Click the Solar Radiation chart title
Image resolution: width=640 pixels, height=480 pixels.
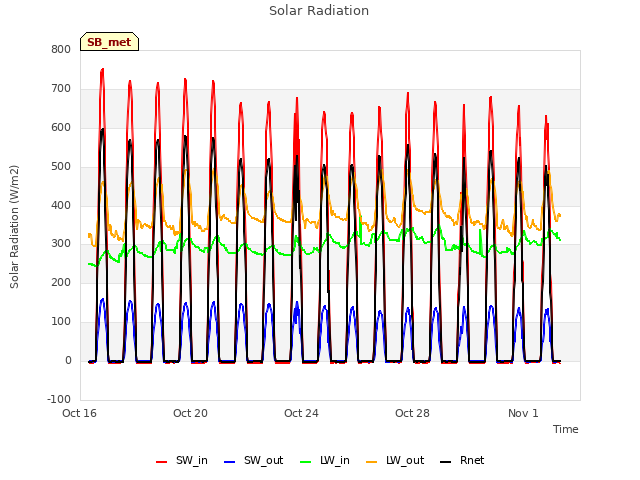click(x=319, y=11)
